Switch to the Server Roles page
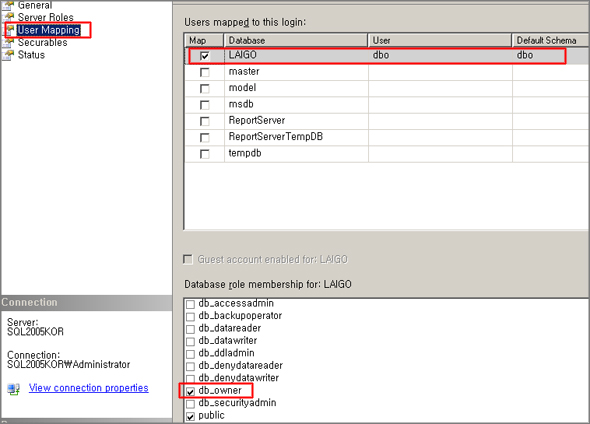The height and width of the screenshot is (424, 590). pyautogui.click(x=46, y=17)
